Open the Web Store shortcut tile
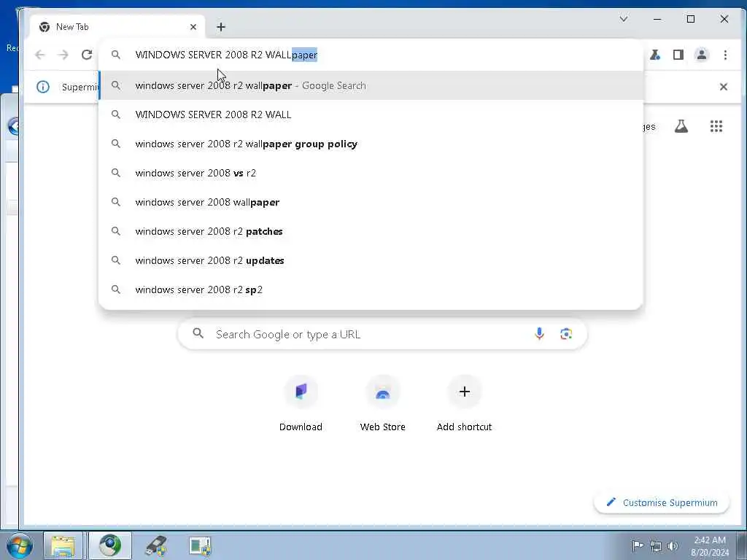The height and width of the screenshot is (560, 747). tap(382, 404)
